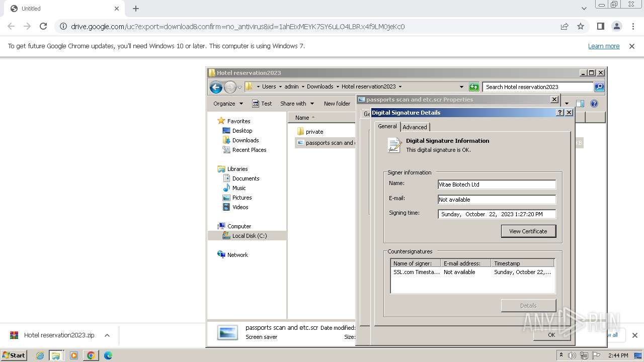Toggle the preview pane icon

580,104
